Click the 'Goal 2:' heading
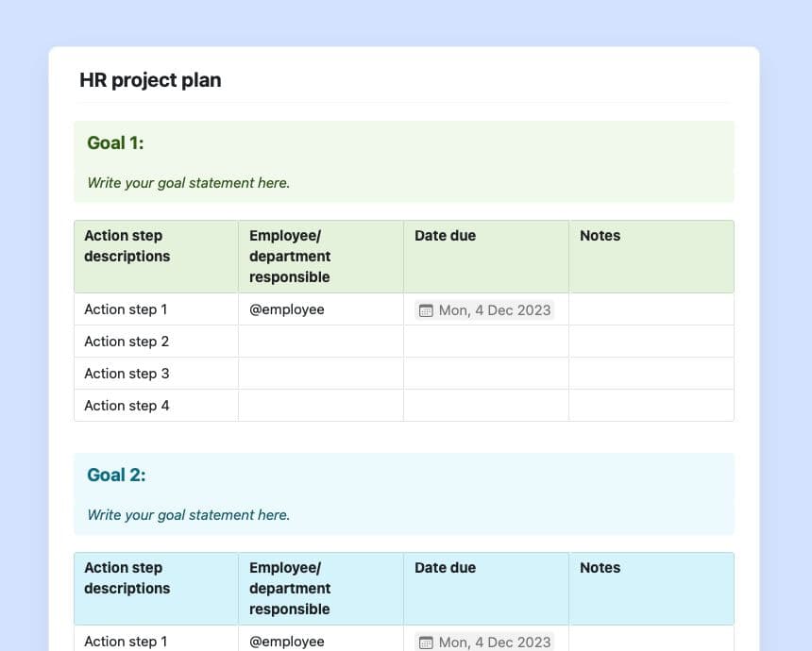The height and width of the screenshot is (651, 812). [x=116, y=476]
